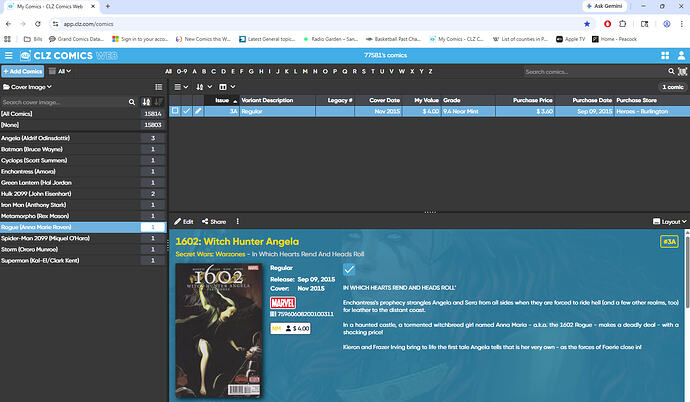Click the checkmark icon in issue 3A row
The image size is (690, 402).
click(x=187, y=111)
